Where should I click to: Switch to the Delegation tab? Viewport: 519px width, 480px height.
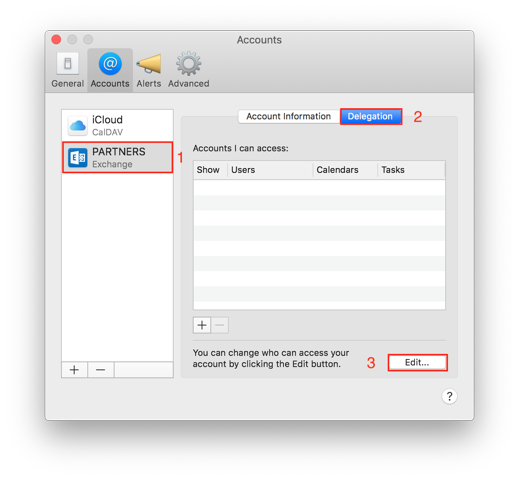point(371,116)
